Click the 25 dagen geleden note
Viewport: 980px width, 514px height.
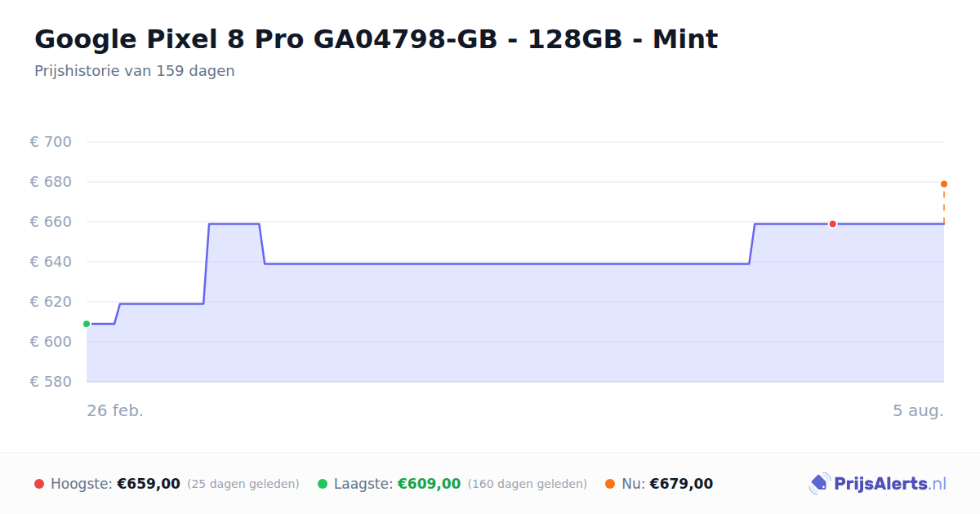(x=243, y=484)
